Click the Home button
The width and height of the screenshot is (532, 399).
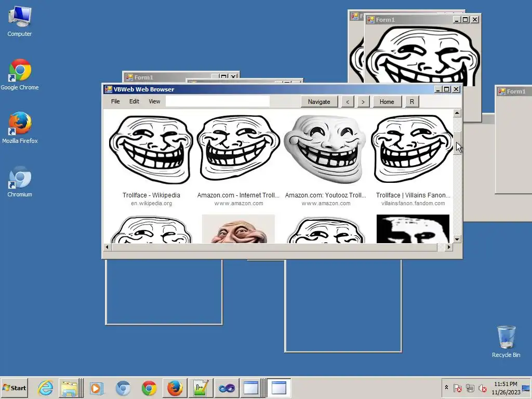(387, 101)
